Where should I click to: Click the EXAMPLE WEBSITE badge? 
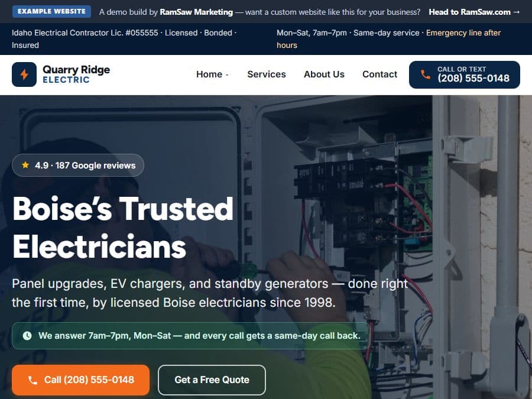[x=51, y=11]
